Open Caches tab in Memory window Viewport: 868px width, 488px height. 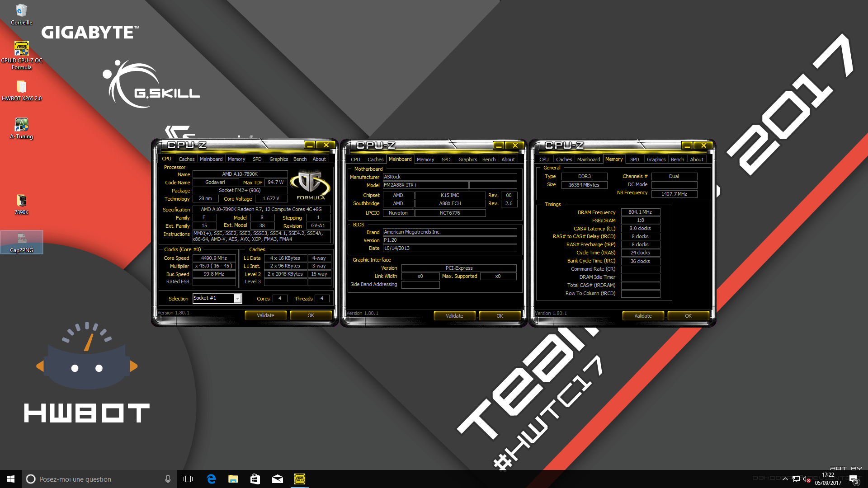click(x=564, y=160)
